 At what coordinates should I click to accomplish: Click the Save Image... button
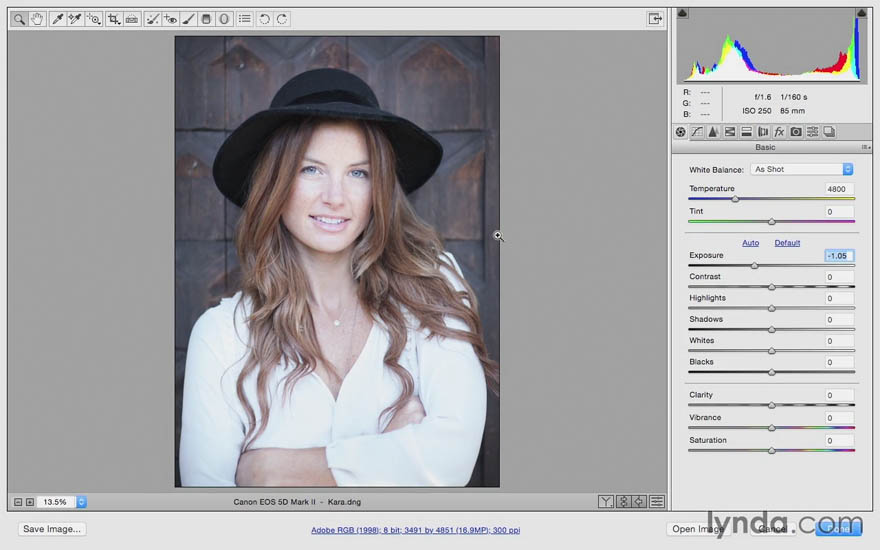pyautogui.click(x=52, y=529)
